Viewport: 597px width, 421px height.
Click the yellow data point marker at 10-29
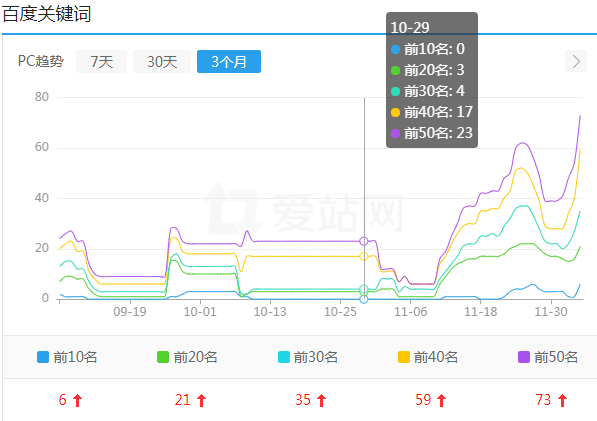click(x=364, y=256)
